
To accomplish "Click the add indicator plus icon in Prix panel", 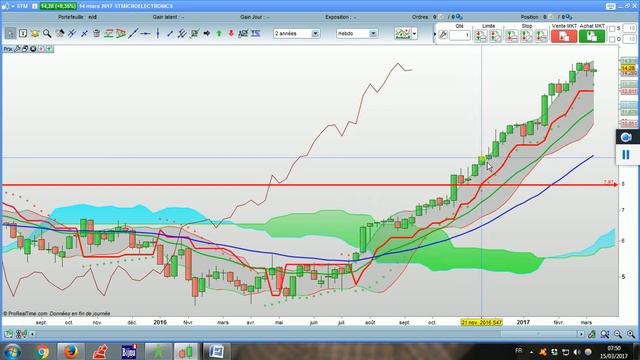I will point(49,49).
